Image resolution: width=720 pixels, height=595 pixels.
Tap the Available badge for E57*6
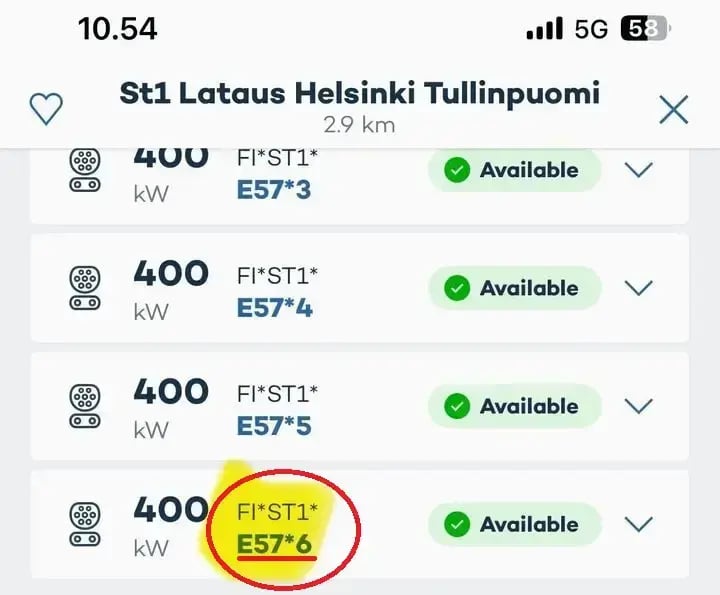[514, 524]
